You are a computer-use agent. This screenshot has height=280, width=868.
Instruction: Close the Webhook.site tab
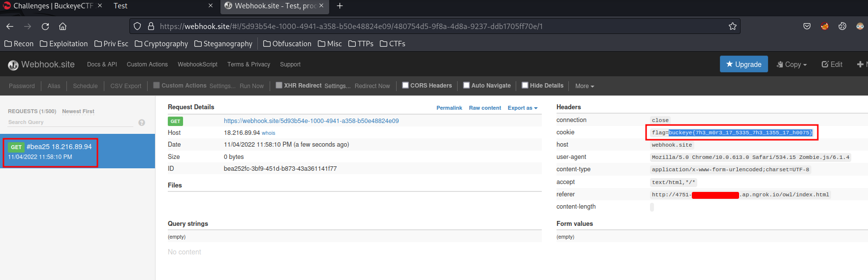321,6
